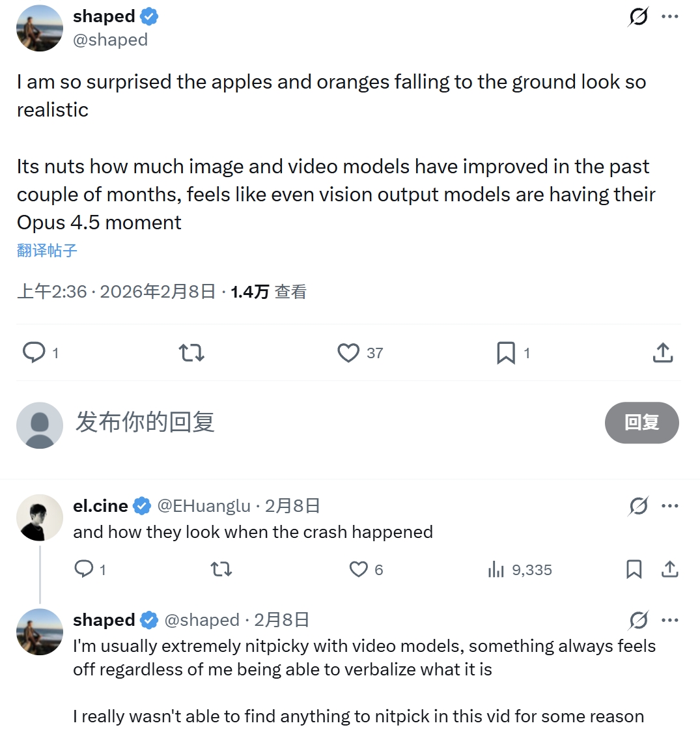
Task: Like el.cine's reply with 6 likes
Action: (x=359, y=569)
